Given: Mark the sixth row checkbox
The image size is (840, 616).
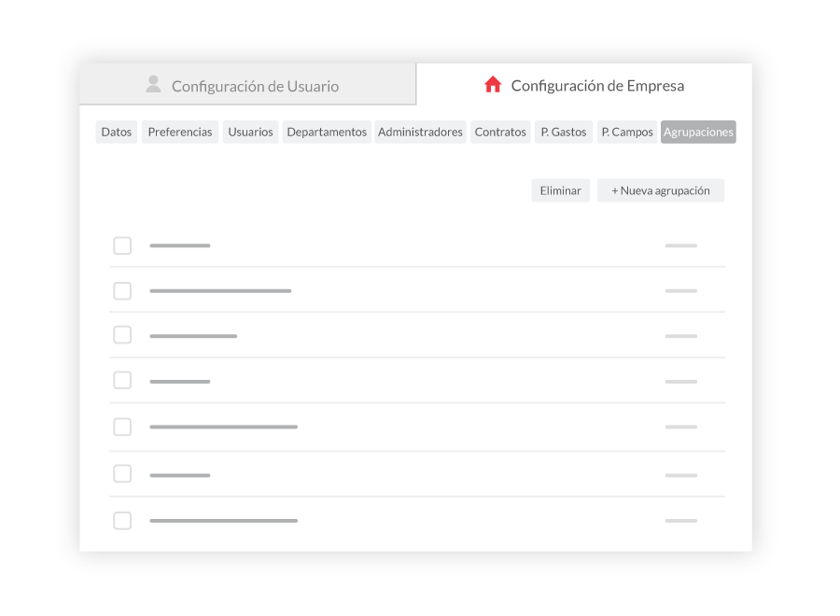Looking at the screenshot, I should point(122,473).
